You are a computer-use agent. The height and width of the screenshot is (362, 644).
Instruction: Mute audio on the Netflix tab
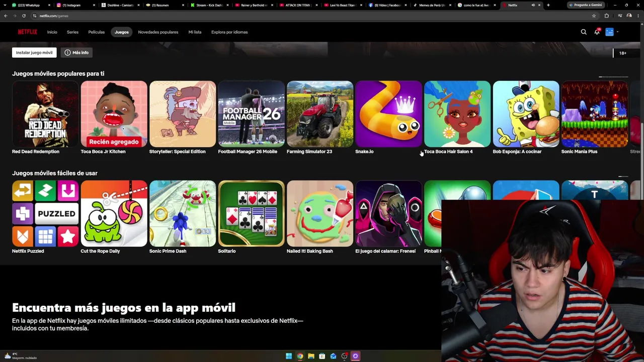[533, 5]
